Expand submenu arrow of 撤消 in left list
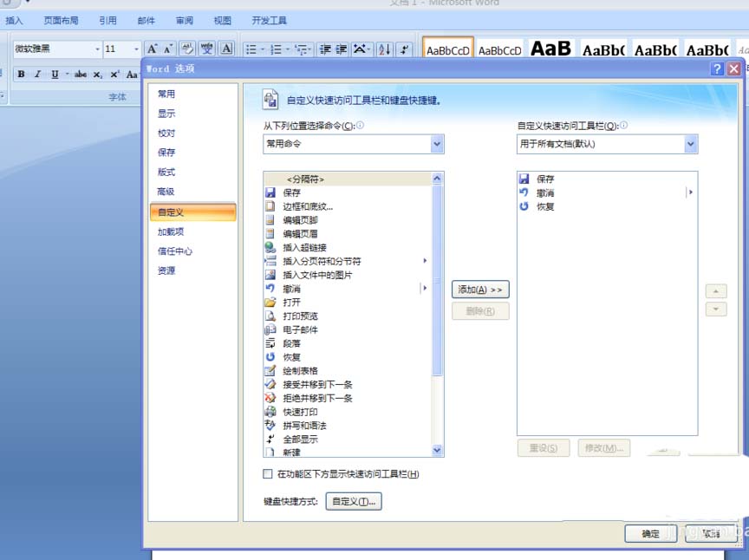This screenshot has width=749, height=560. (x=425, y=288)
